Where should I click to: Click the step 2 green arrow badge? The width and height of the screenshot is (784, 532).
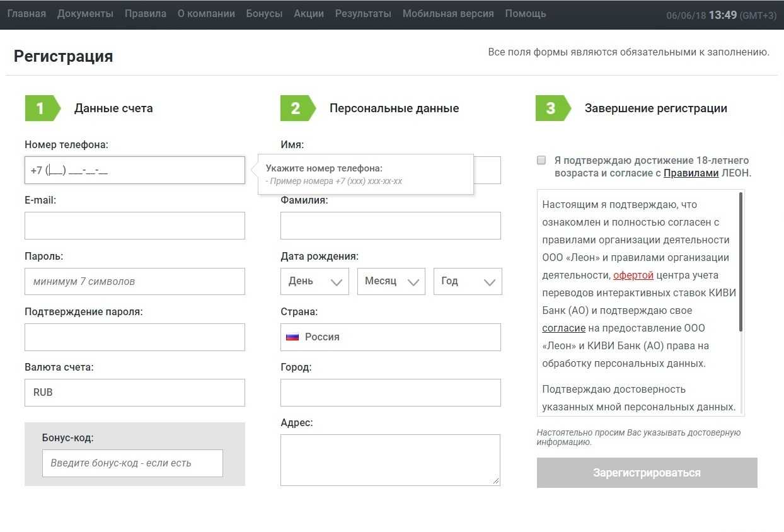(x=297, y=108)
